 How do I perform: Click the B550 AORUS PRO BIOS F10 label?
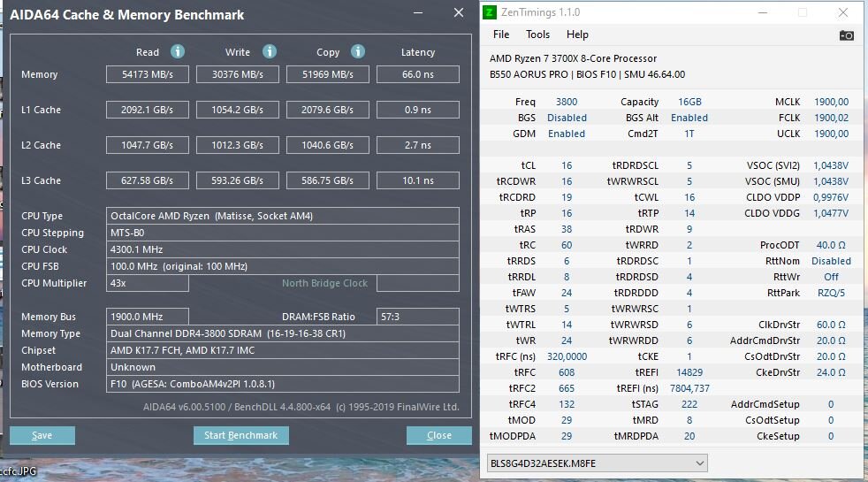pyautogui.click(x=587, y=74)
